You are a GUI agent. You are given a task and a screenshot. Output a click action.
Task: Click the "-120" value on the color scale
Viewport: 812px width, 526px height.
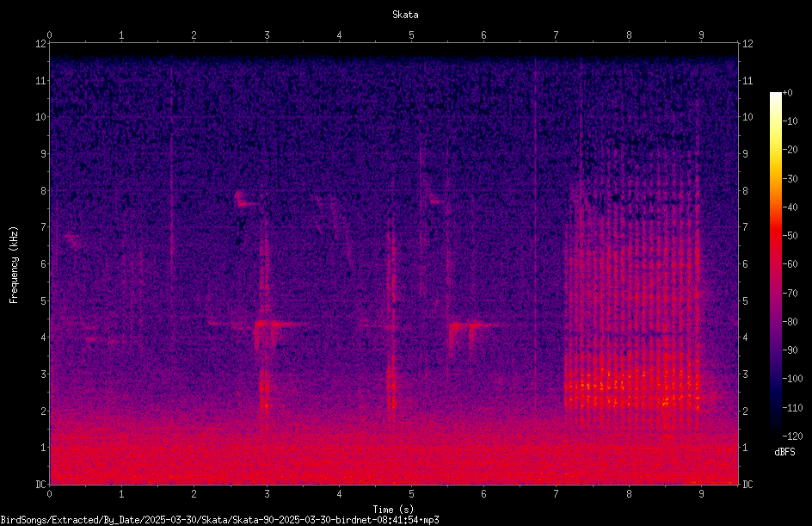pos(792,436)
